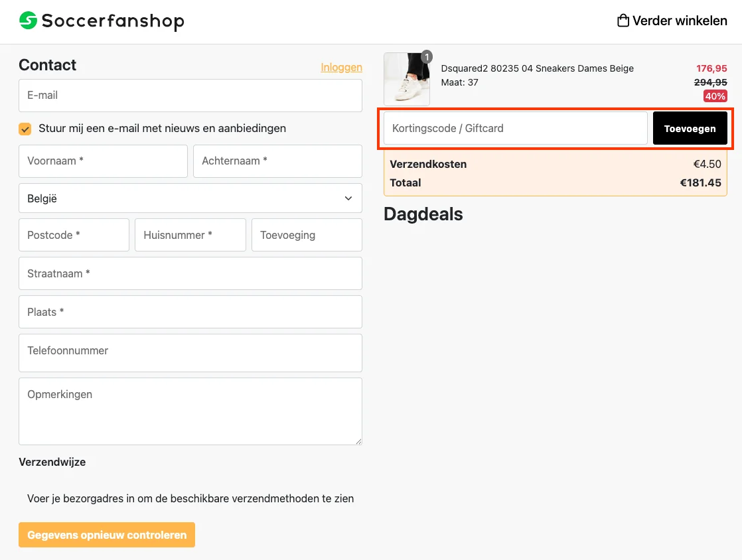Uncheck the email nieuws en aanbiedingen checkbox

25,129
